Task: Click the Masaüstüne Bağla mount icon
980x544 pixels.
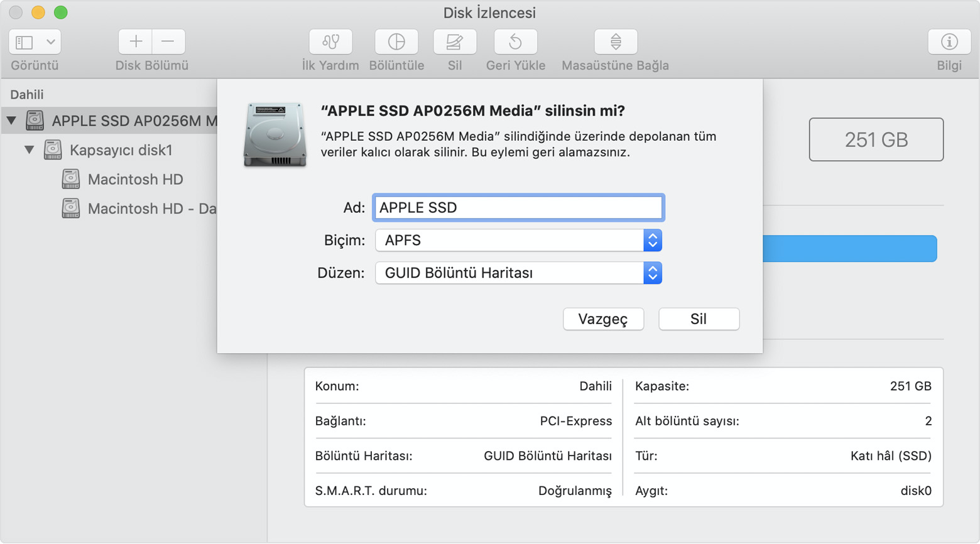Action: [x=615, y=42]
